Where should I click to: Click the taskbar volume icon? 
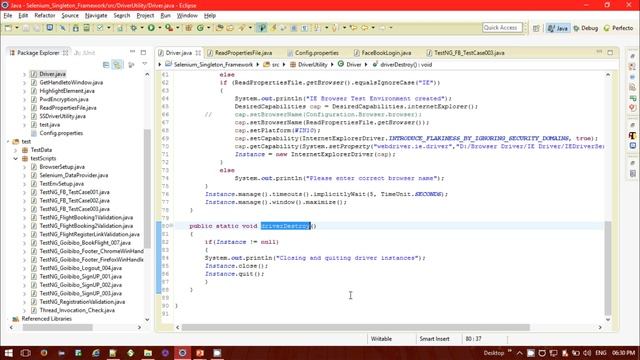click(587, 353)
